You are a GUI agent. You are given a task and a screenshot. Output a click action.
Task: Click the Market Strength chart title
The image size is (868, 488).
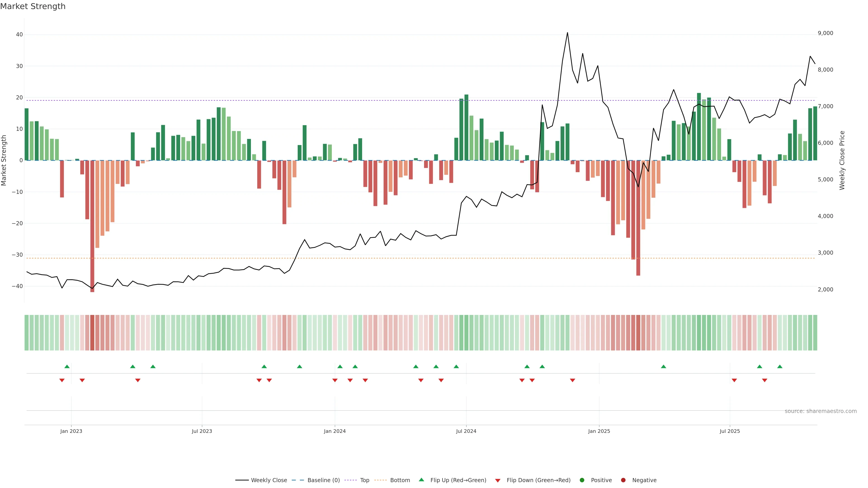(x=33, y=6)
